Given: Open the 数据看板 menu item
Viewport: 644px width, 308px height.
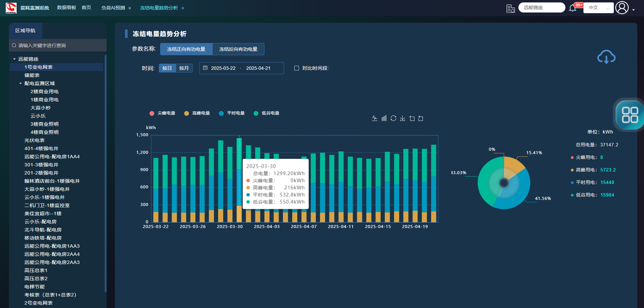Looking at the screenshot, I should click(66, 7).
